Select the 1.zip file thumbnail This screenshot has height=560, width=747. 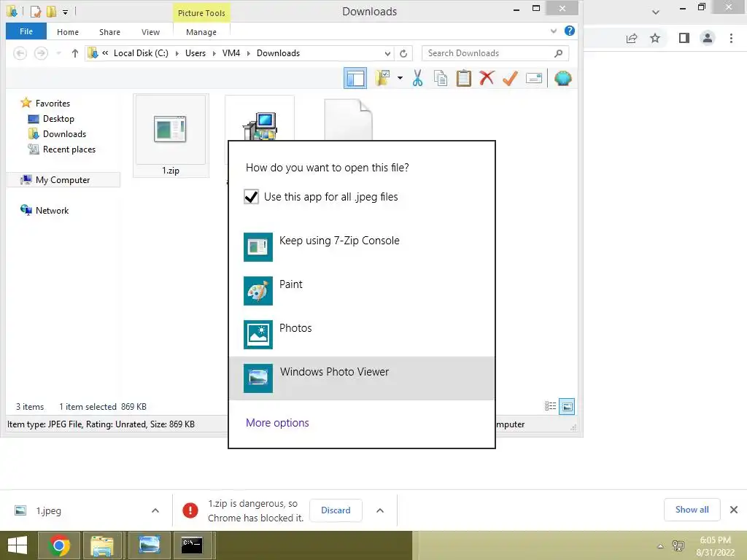click(171, 135)
